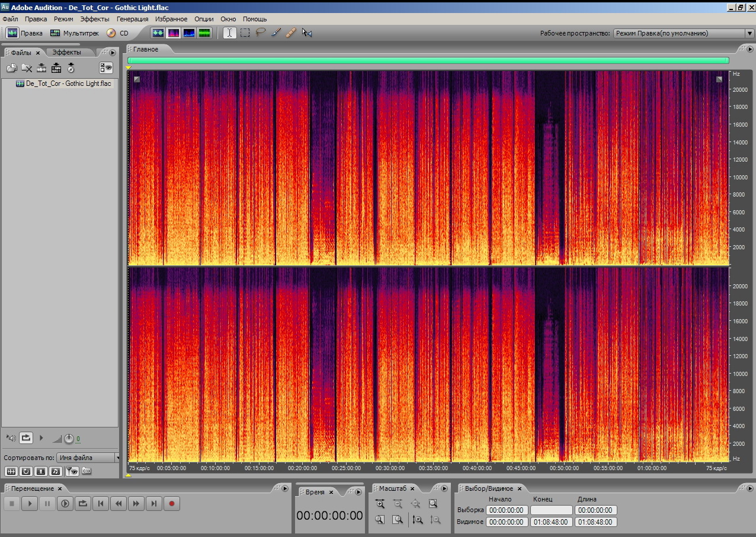This screenshot has height=537, width=756.
Task: Click the preview volume value 0
Action: pyautogui.click(x=78, y=439)
